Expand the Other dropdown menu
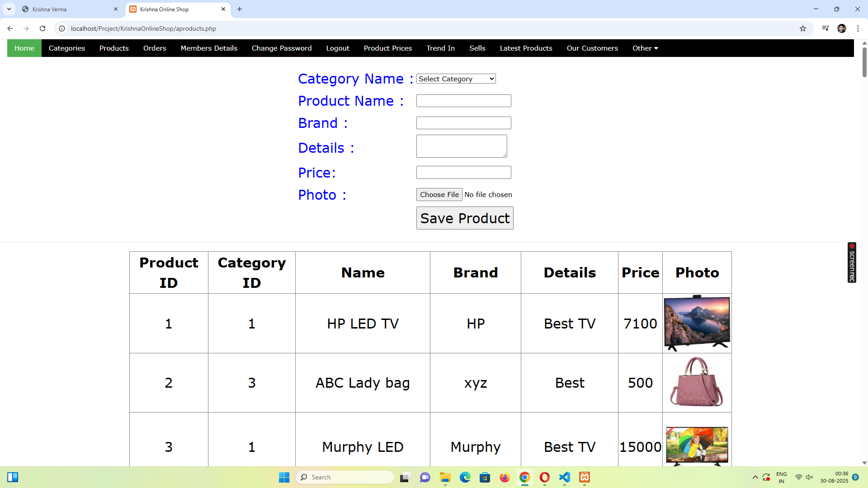This screenshot has height=488, width=868. point(645,48)
